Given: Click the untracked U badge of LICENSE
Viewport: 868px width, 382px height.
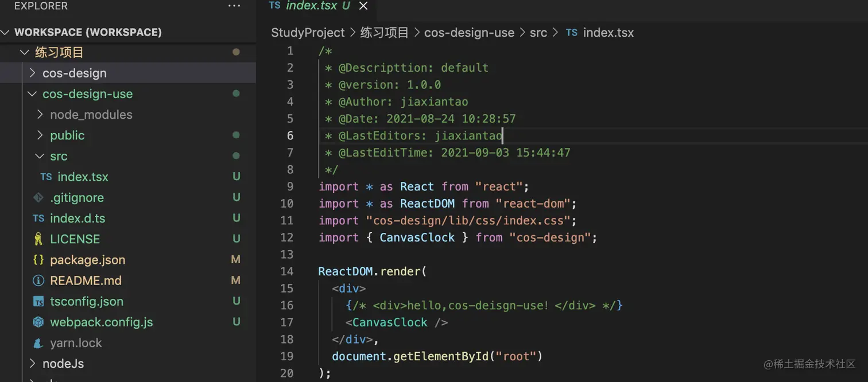Looking at the screenshot, I should (x=236, y=239).
